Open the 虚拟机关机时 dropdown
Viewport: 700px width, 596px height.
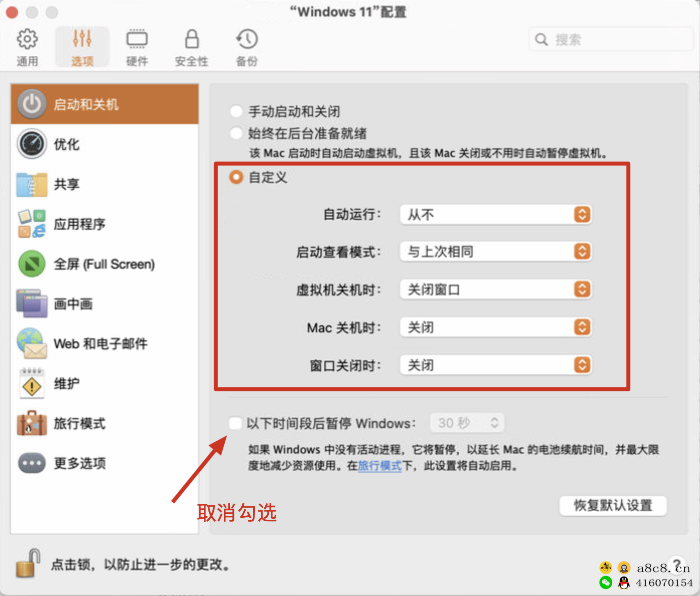click(496, 290)
